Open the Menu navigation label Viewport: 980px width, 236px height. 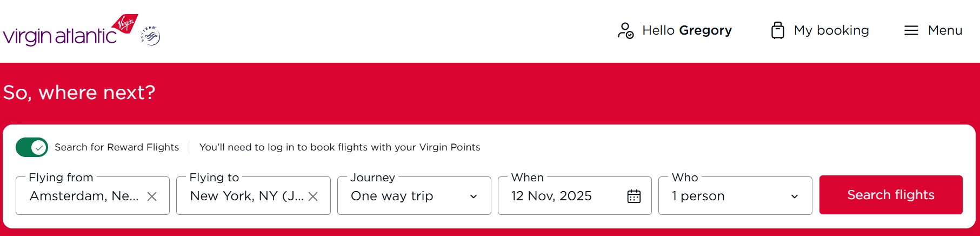(x=945, y=30)
